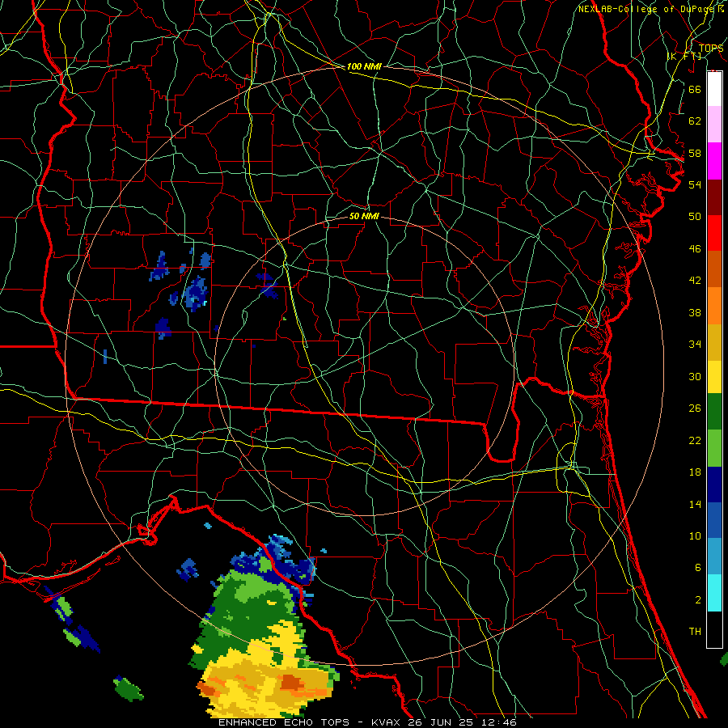Screen dimensions: 728x728
Task: Click the "100 NMI" range ring label
Action: [364, 66]
